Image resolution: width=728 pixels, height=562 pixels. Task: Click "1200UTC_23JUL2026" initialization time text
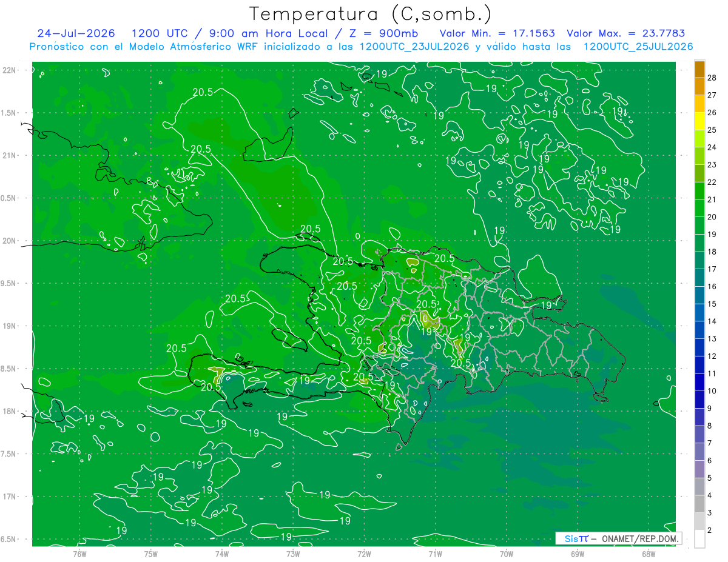(x=414, y=47)
